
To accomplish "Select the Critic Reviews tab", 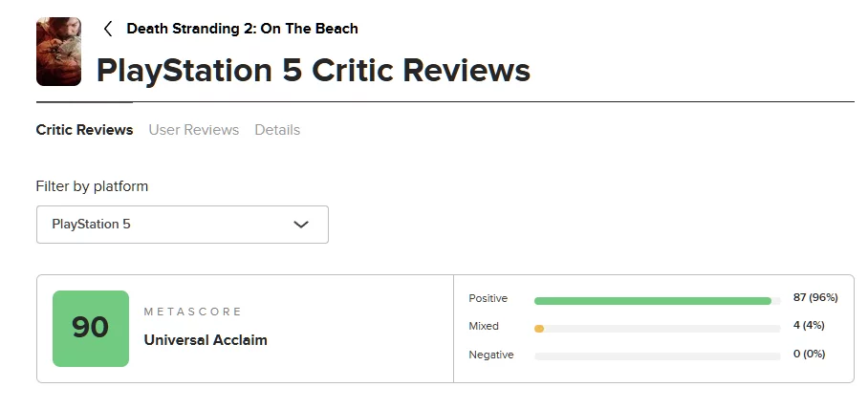I will 84,130.
